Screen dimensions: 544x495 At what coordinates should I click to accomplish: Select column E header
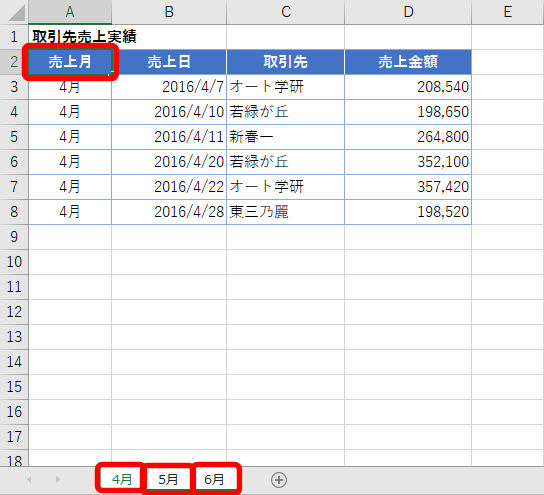(x=508, y=12)
